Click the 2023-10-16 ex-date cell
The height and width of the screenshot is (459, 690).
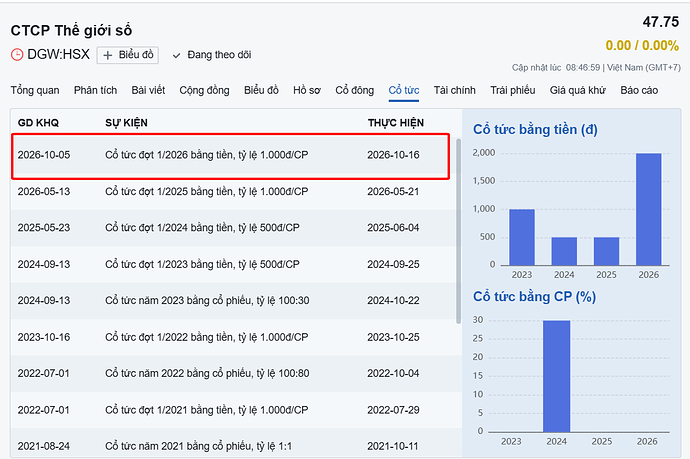44,337
